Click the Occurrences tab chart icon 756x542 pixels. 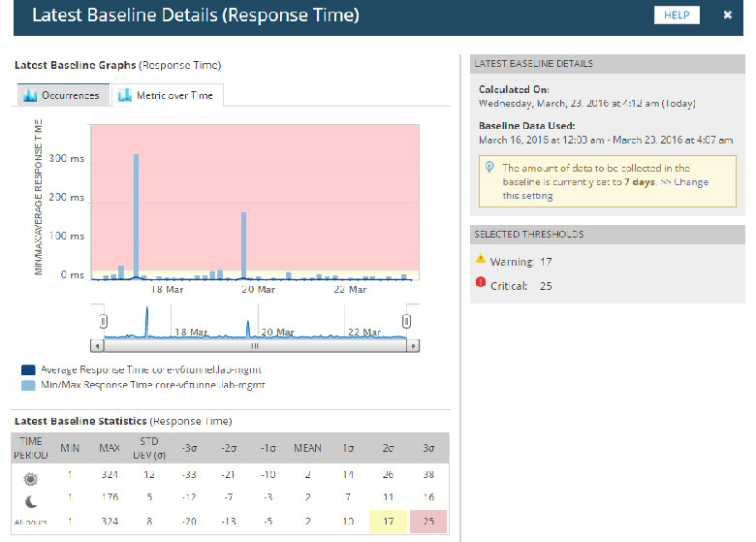pos(30,96)
